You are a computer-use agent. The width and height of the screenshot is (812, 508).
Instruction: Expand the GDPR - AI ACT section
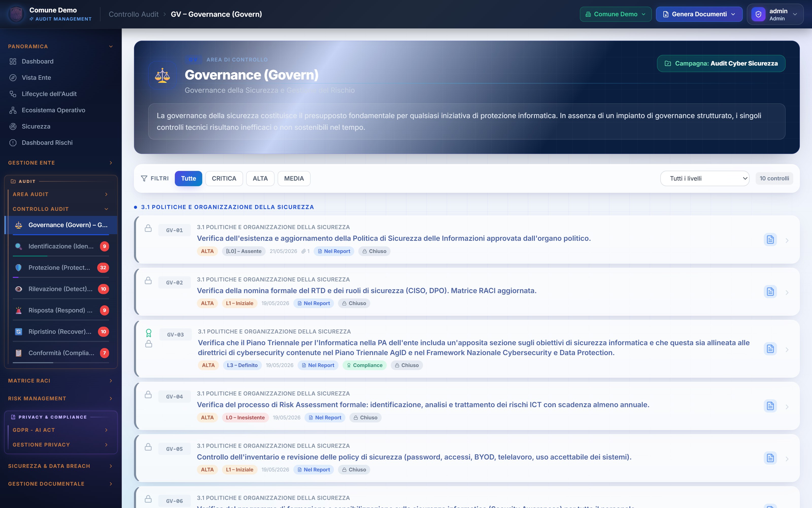tap(61, 430)
